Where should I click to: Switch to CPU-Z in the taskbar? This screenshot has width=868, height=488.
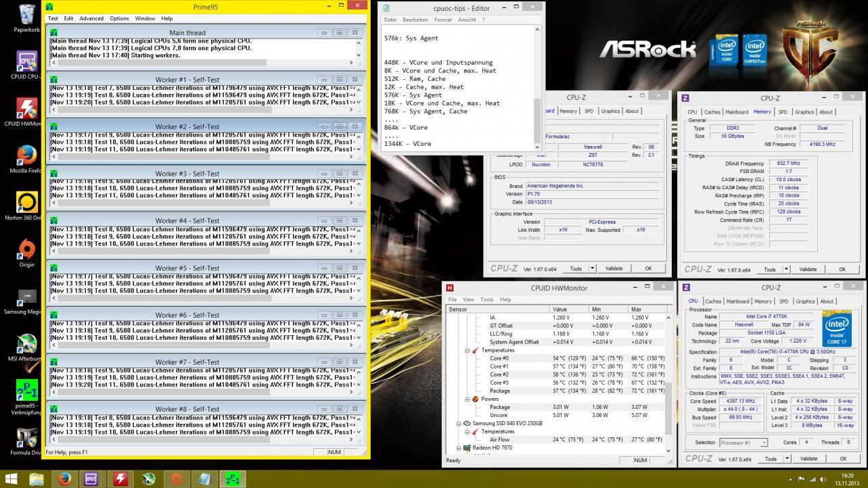click(x=92, y=479)
